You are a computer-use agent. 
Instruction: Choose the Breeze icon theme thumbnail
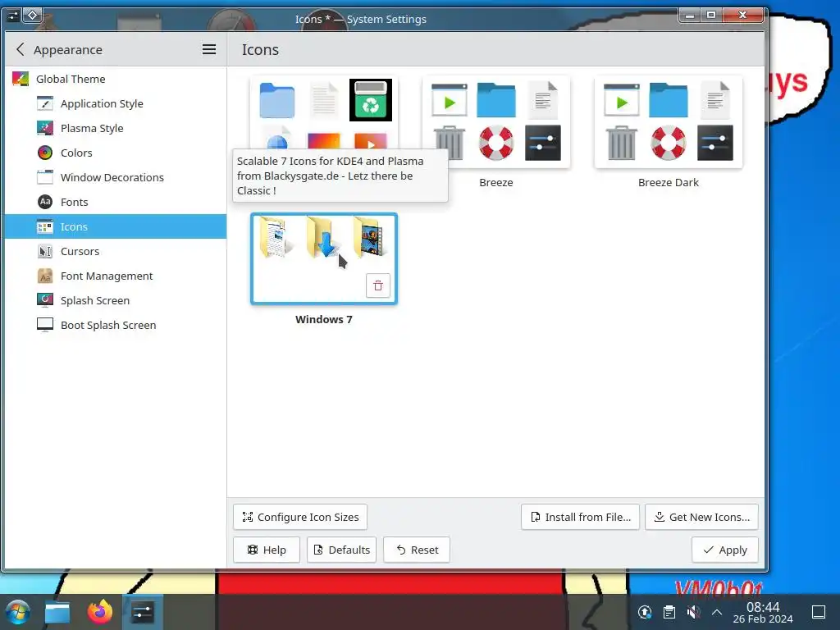click(x=496, y=122)
